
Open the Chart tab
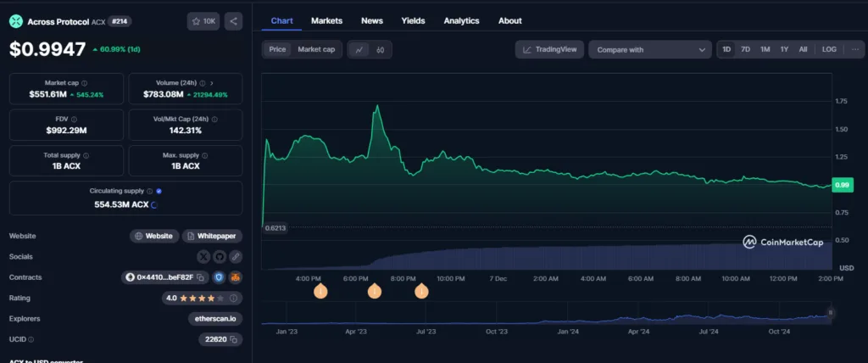[x=281, y=20]
